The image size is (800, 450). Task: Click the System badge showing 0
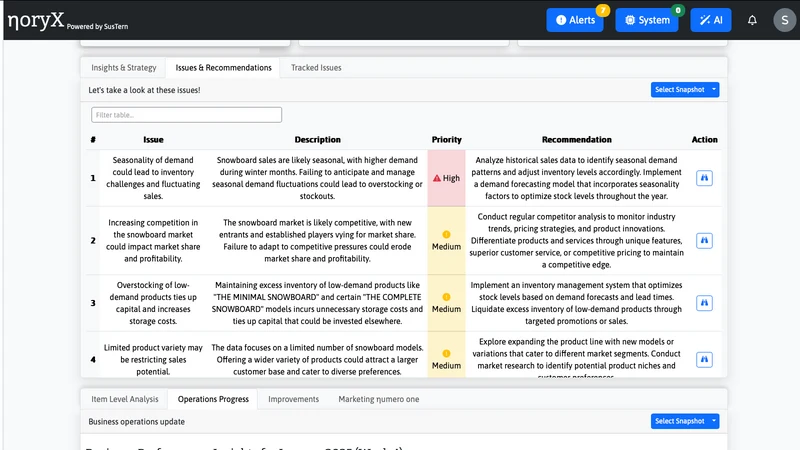tap(678, 10)
